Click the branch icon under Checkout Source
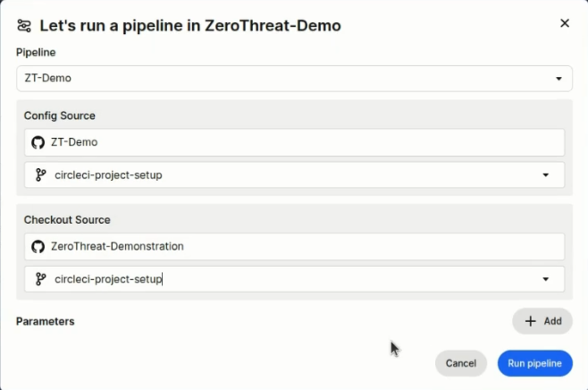588x390 pixels. coord(40,279)
